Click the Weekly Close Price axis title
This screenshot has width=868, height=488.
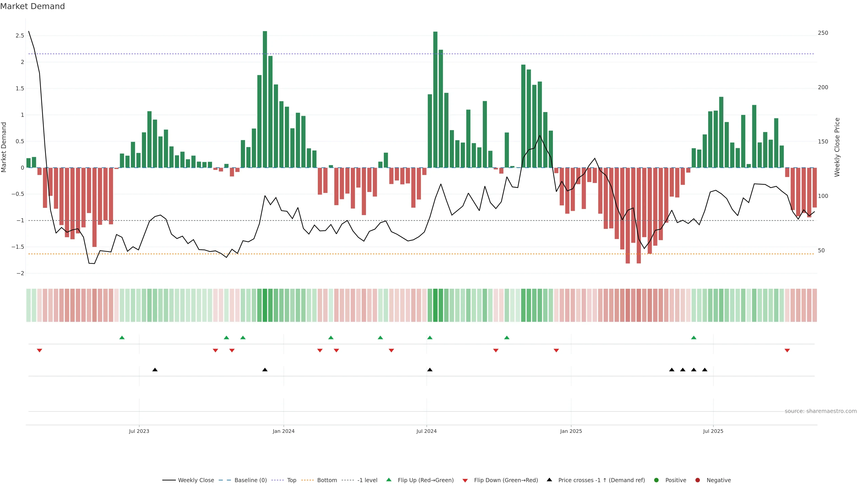pos(837,147)
